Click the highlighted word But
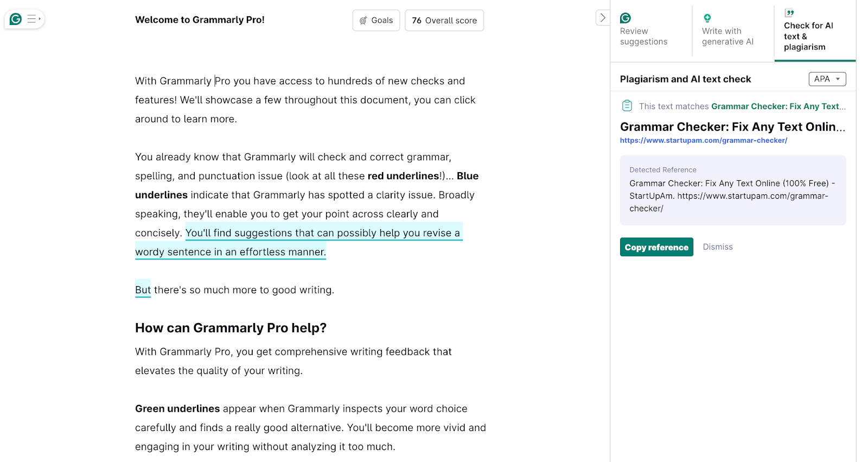The width and height of the screenshot is (868, 462). tap(142, 289)
